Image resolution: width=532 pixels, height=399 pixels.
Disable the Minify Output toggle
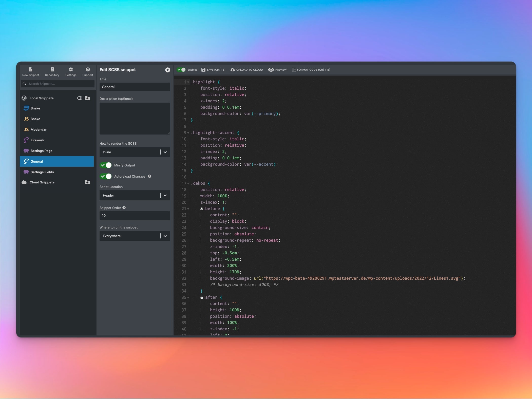coord(106,165)
